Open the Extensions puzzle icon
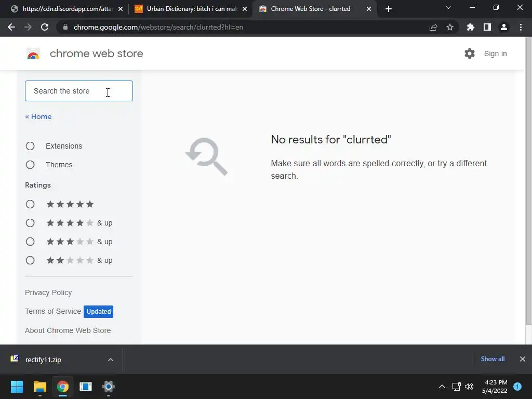 (470, 27)
